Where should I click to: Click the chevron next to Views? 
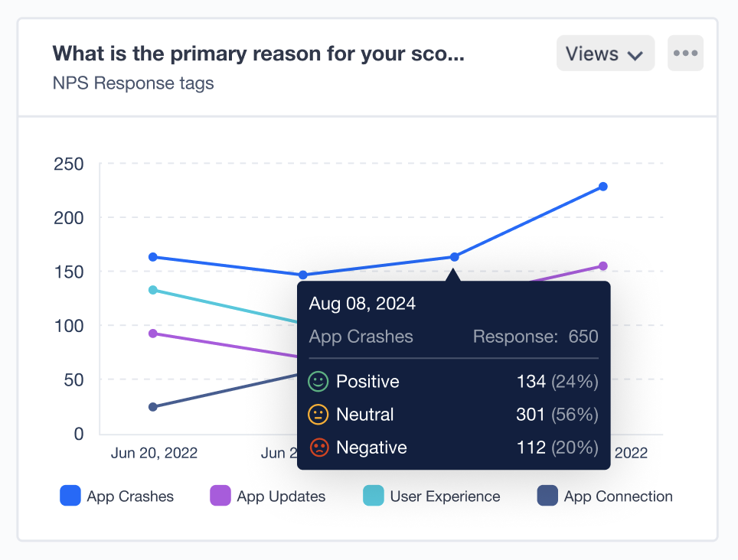coord(634,54)
